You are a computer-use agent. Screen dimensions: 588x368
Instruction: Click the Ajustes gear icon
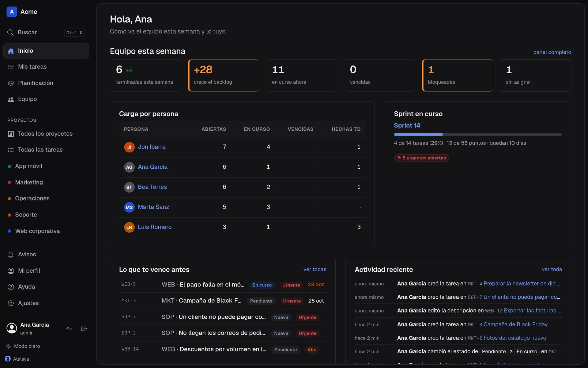click(11, 303)
